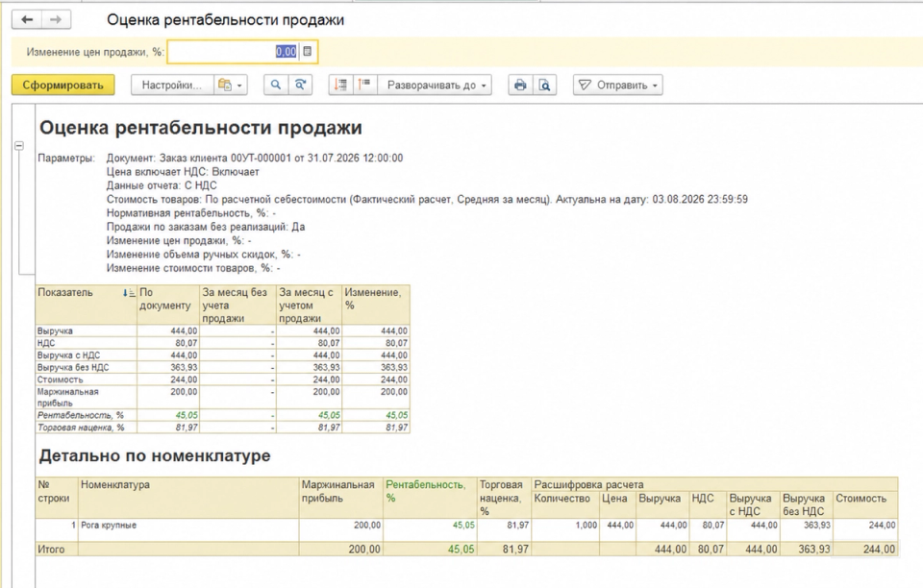Screen dimensions: 923x588
Task: Open Настройки... report settings
Action: (x=171, y=86)
